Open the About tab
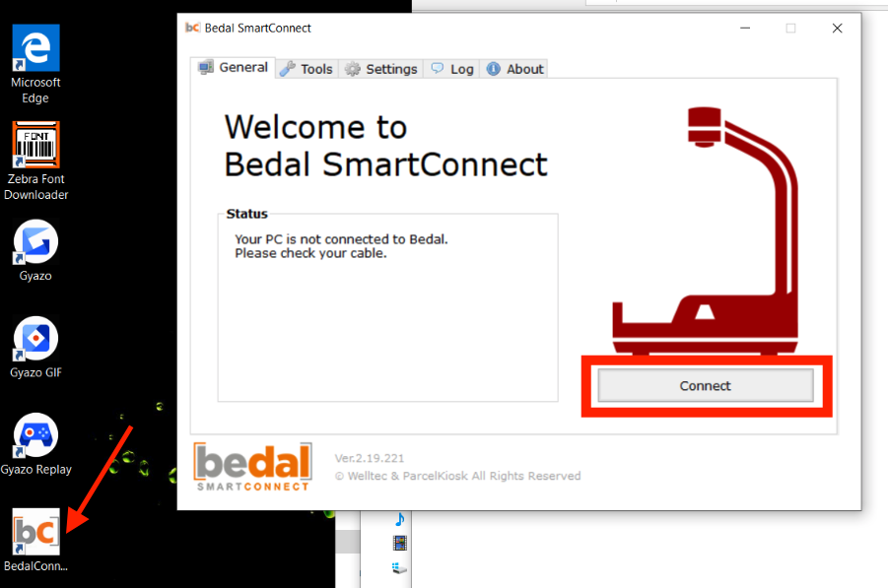888x588 pixels. (514, 69)
